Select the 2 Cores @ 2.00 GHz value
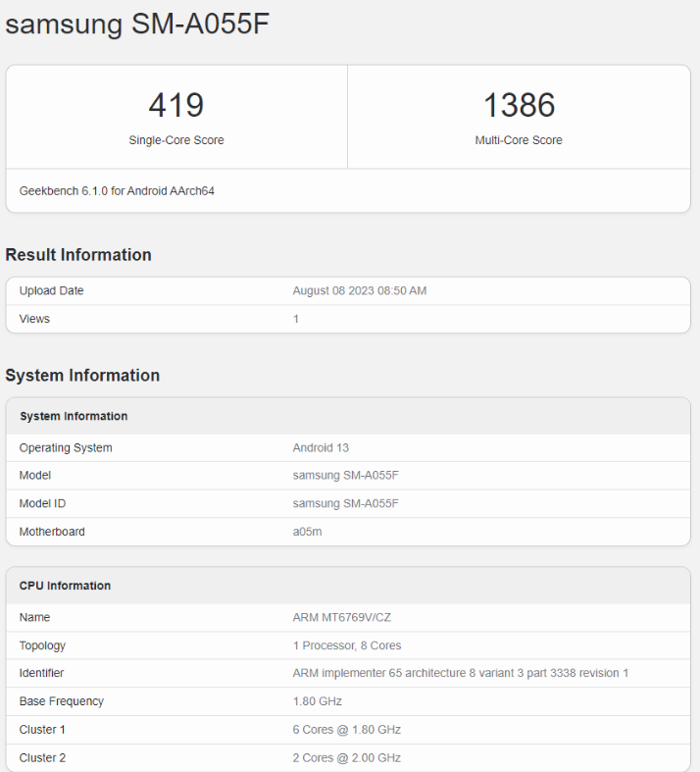This screenshot has height=772, width=700. (347, 757)
